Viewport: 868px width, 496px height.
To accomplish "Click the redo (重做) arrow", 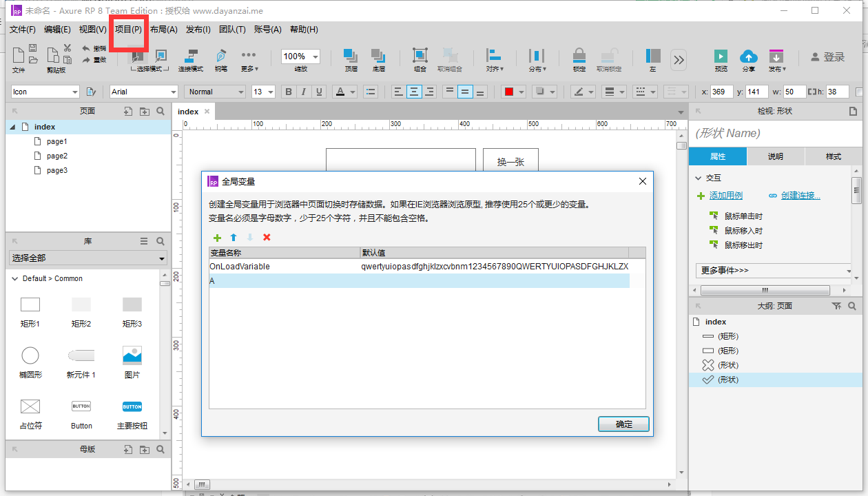I will click(86, 60).
